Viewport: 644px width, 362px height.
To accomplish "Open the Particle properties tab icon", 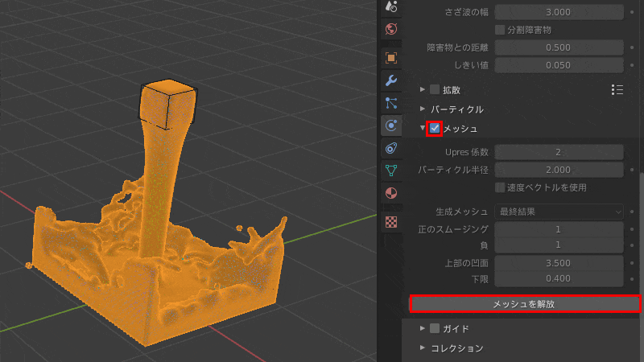I will [x=391, y=103].
